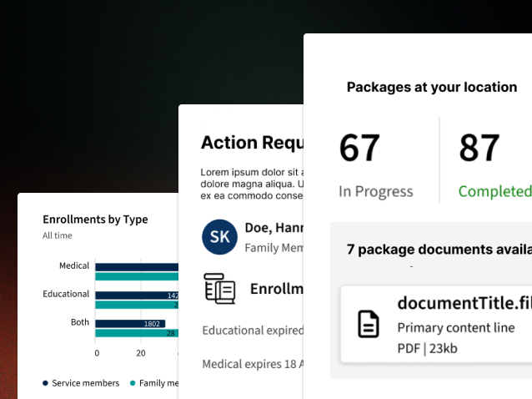
Task: Select the 87 Completed count
Action: click(x=479, y=149)
